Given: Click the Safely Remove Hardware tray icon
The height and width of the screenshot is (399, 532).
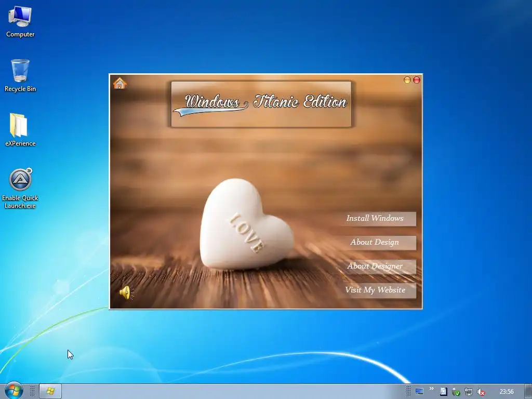Looking at the screenshot, I should (456, 392).
